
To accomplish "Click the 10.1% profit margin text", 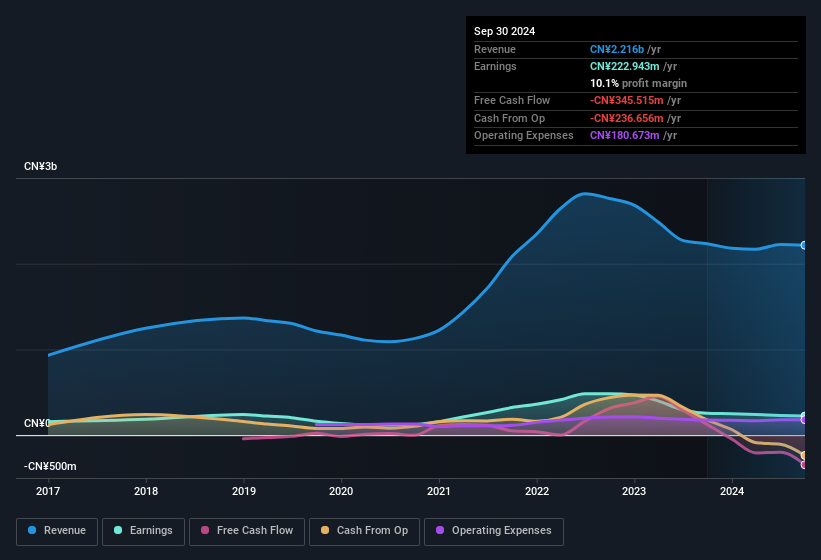I will (x=638, y=83).
